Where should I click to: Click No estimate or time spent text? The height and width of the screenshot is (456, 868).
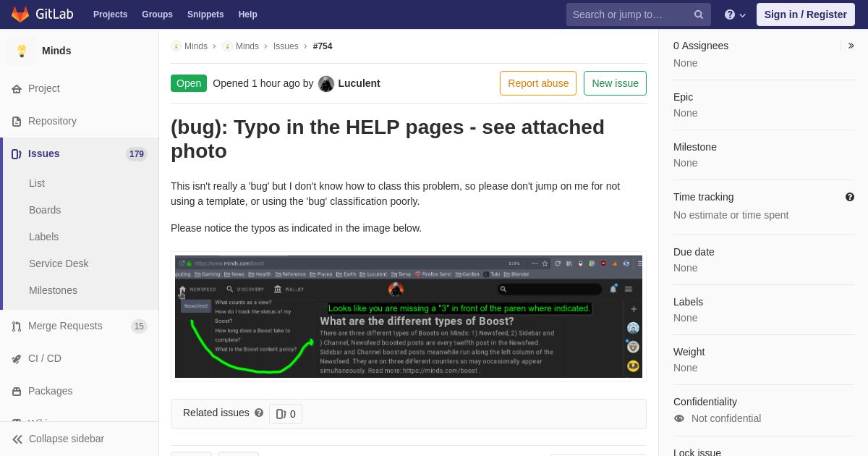coord(731,215)
